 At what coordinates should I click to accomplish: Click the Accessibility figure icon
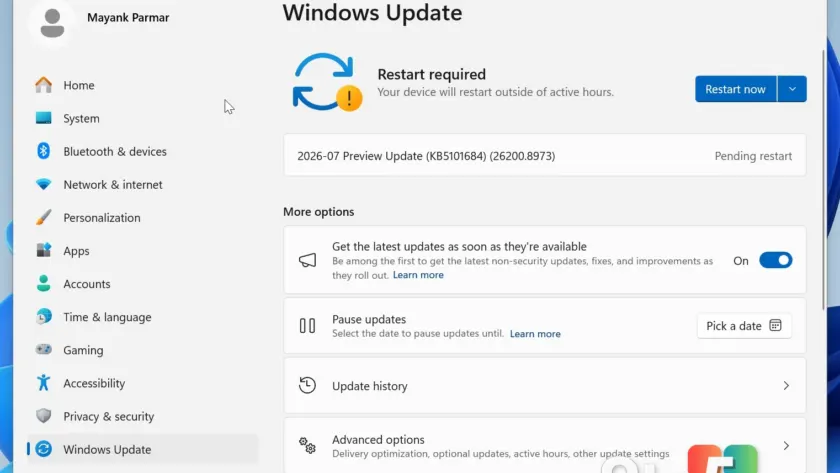[43, 382]
